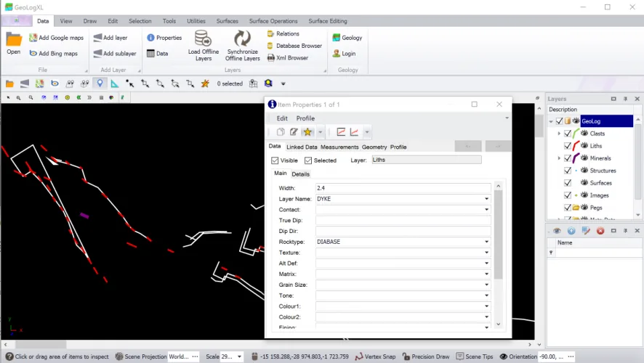Open the Edit menu in Item Properties
644x363 pixels.
click(282, 118)
